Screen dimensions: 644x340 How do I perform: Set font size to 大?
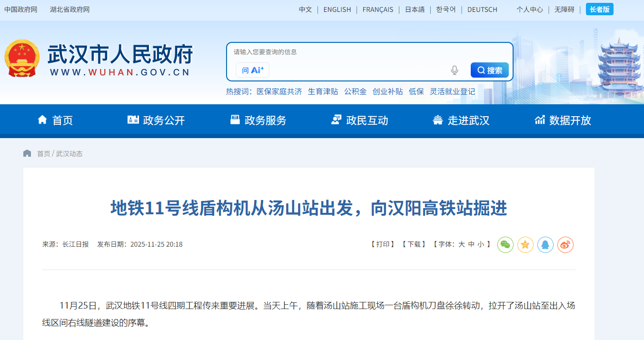click(461, 244)
